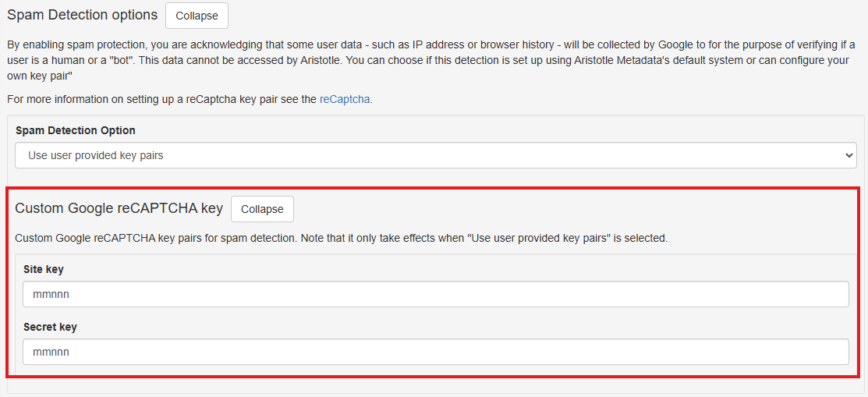Click the 'own key pair' line of text
This screenshot has width=868, height=397.
[39, 76]
